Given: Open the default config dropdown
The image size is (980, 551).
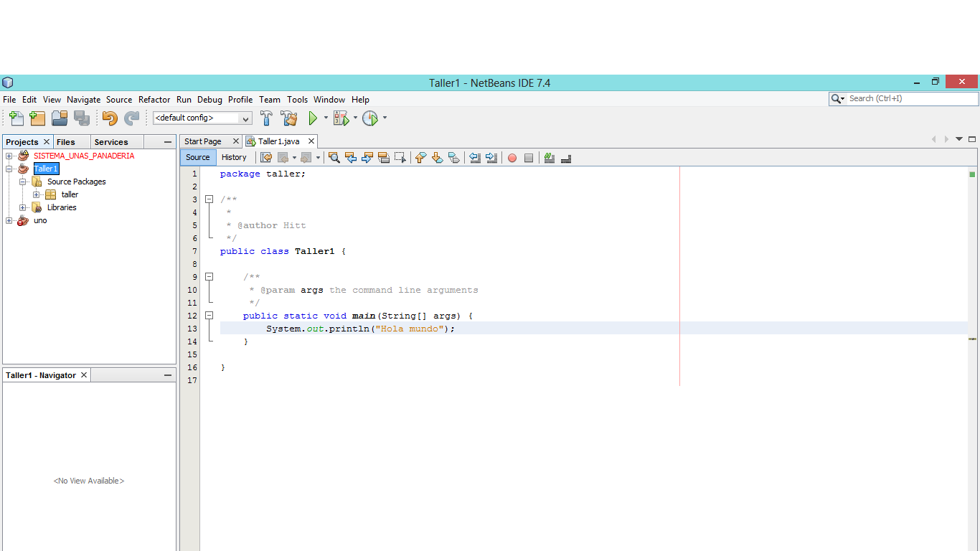Looking at the screenshot, I should click(x=244, y=118).
